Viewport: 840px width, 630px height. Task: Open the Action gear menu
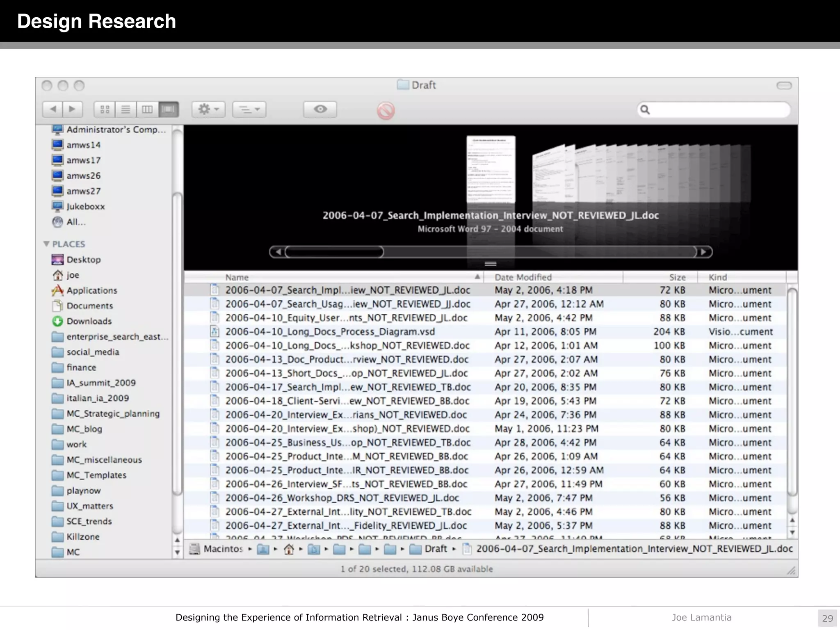(x=208, y=110)
